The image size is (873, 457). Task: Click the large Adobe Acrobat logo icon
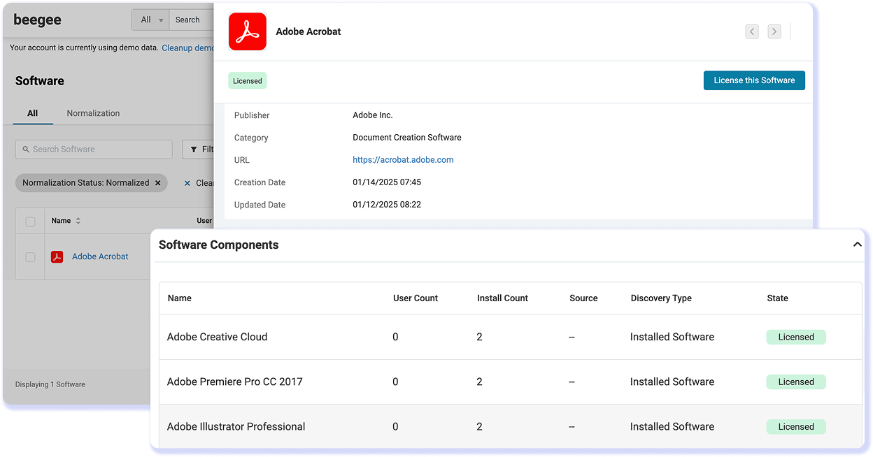click(x=247, y=32)
